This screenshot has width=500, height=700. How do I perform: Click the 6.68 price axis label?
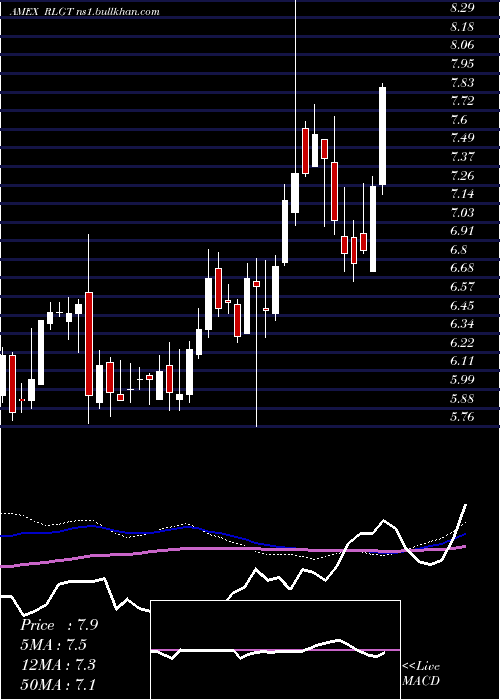point(462,268)
